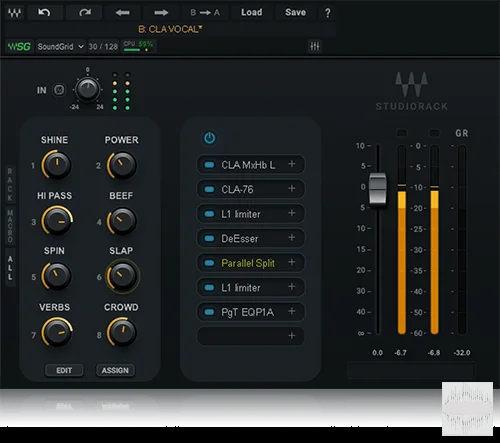Click the waveform thumbnail in the corner
Screen dimensions: 500x443
(467, 409)
